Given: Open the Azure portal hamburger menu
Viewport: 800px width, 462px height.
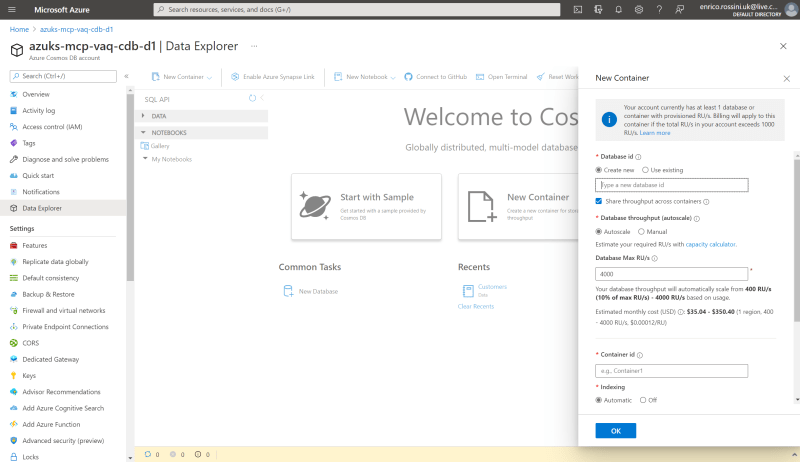Looking at the screenshot, I should coord(12,10).
